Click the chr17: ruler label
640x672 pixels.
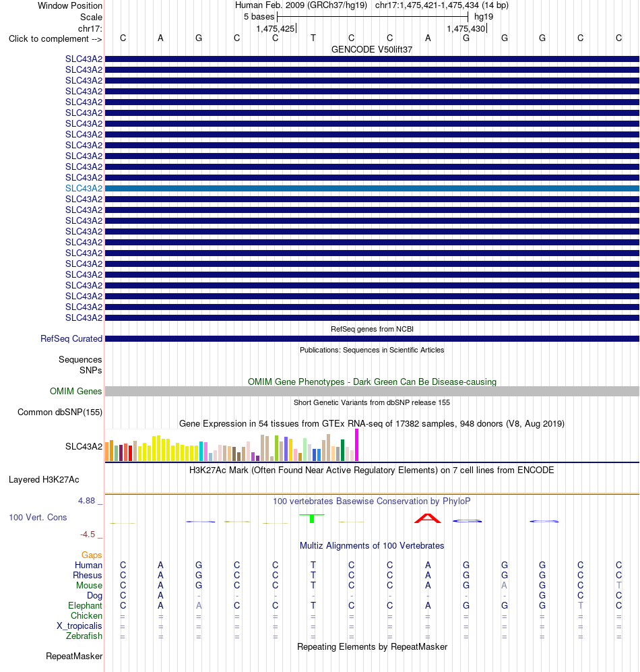tap(90, 29)
